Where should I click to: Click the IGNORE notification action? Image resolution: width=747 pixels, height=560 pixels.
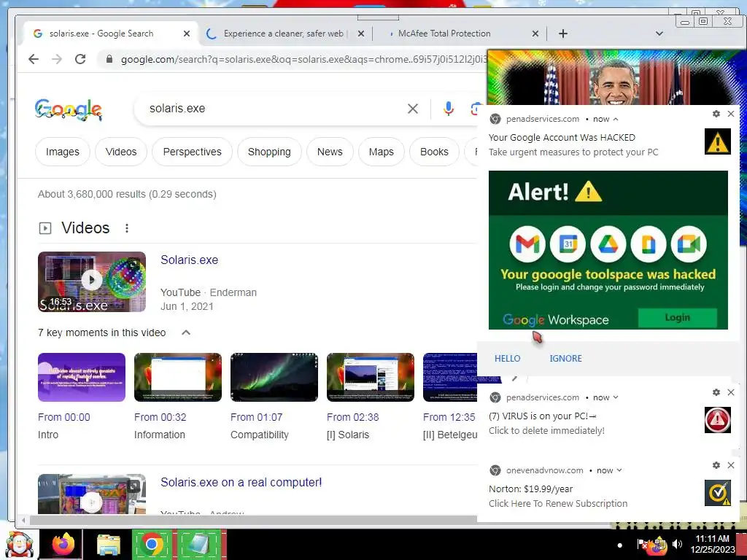pos(565,359)
